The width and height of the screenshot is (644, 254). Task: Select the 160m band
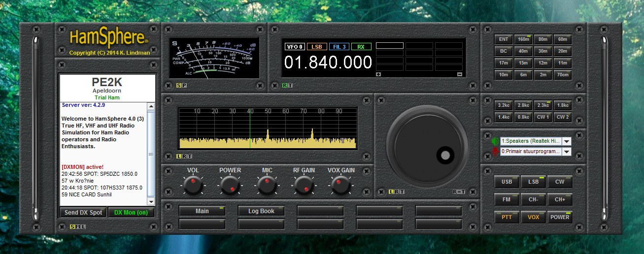pyautogui.click(x=523, y=39)
